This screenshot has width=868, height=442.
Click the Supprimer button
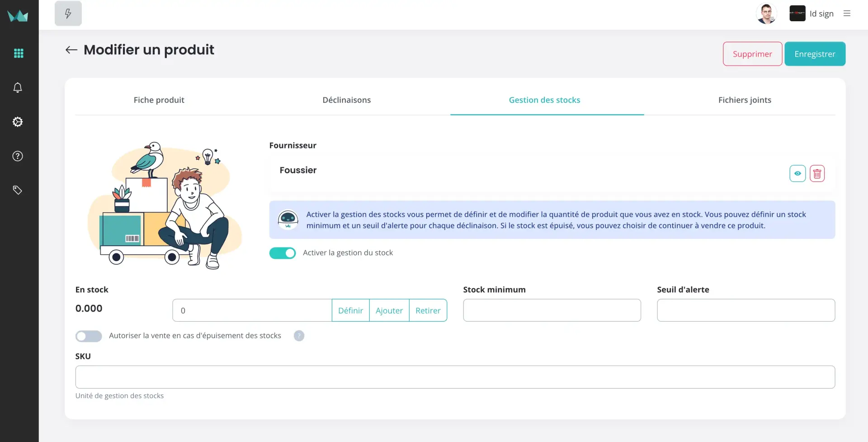tap(752, 54)
